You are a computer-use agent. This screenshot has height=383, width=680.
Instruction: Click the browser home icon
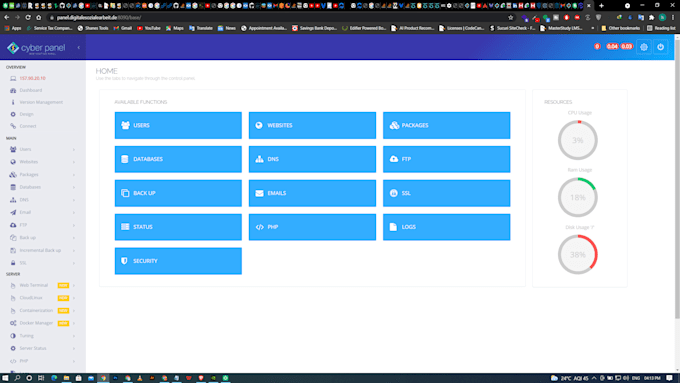click(39, 18)
